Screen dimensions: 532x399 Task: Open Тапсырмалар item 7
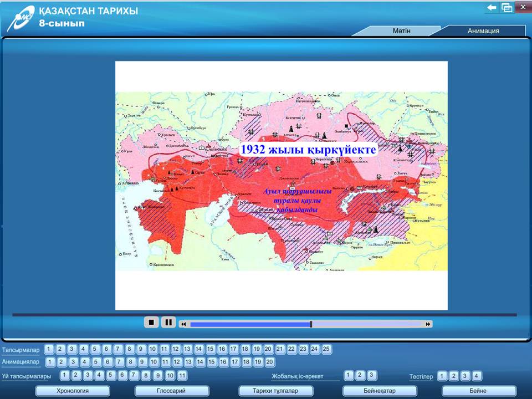tap(118, 349)
